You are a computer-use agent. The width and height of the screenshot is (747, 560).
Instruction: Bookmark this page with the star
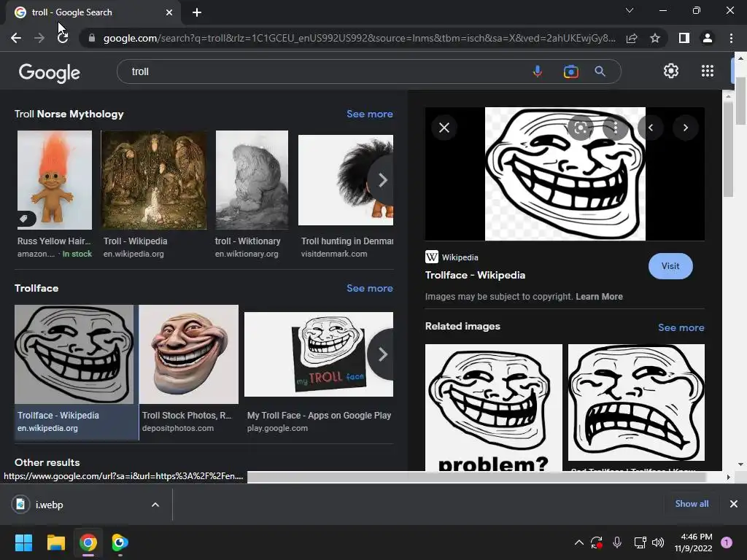click(655, 38)
